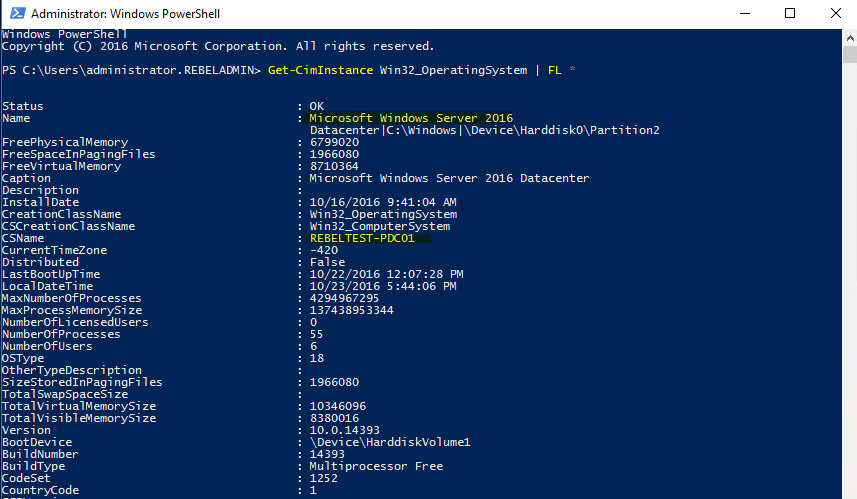857x499 pixels.
Task: Click TotalVirtualMemorySize value 10346096
Action: coord(338,407)
